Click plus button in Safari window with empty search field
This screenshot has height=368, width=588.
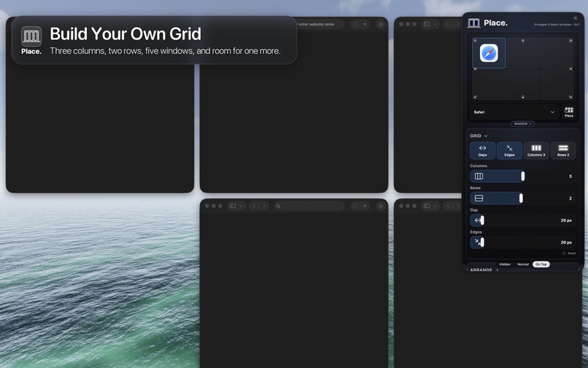(365, 206)
